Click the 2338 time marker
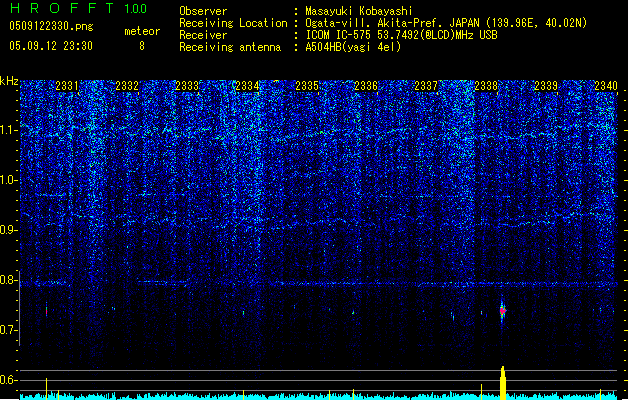Viewport: 629px width, 400px height. pos(486,86)
